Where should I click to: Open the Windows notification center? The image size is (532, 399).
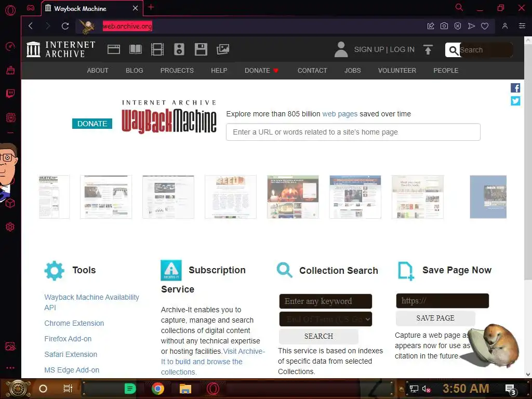[510, 389]
